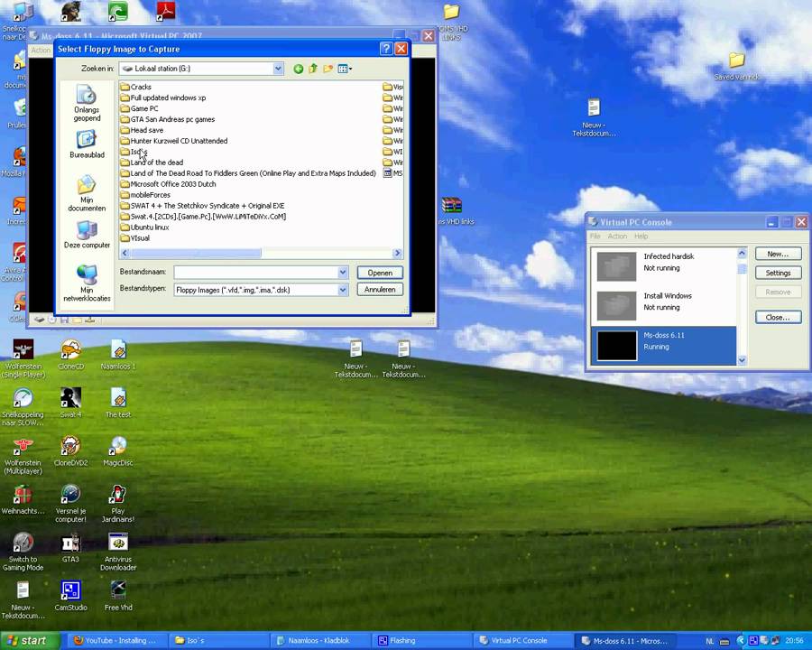This screenshot has width=812, height=650.
Task: Select Hunter Kurzweil CD Unattended folder
Action: pyautogui.click(x=174, y=141)
